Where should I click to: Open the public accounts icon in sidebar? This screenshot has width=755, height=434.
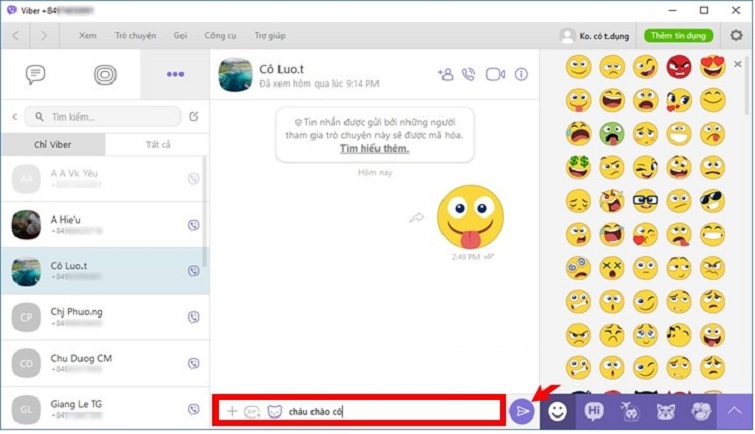click(105, 74)
